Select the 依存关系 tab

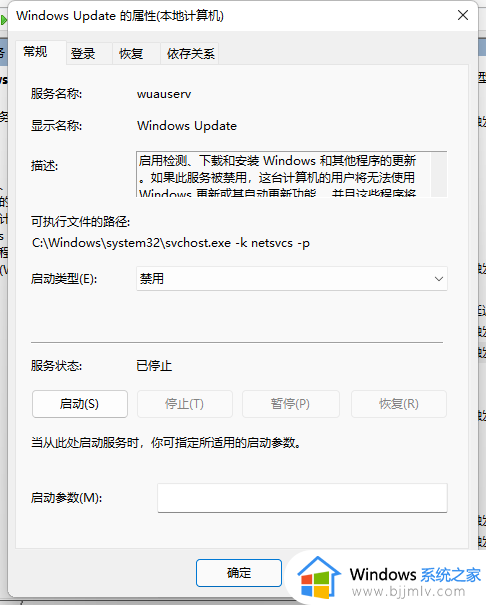pos(190,53)
